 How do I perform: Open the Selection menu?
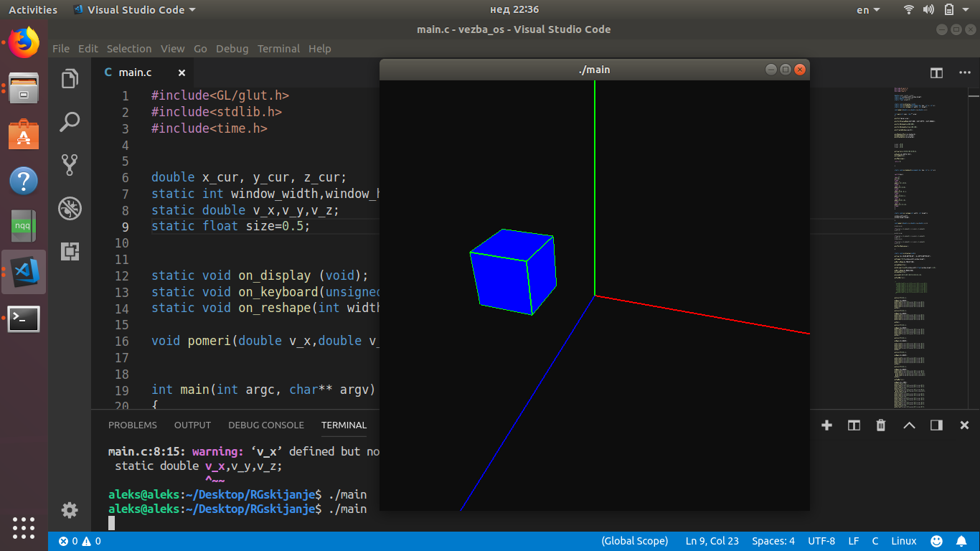pyautogui.click(x=129, y=49)
